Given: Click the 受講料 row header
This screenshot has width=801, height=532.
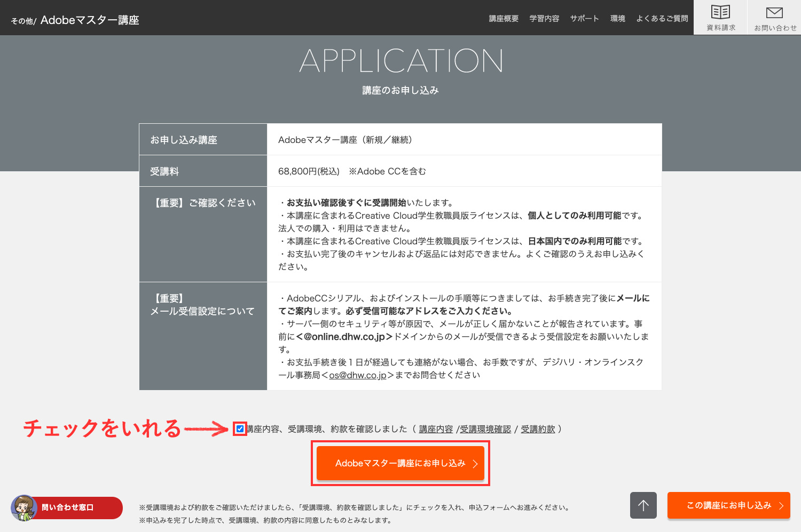Looking at the screenshot, I should point(203,171).
